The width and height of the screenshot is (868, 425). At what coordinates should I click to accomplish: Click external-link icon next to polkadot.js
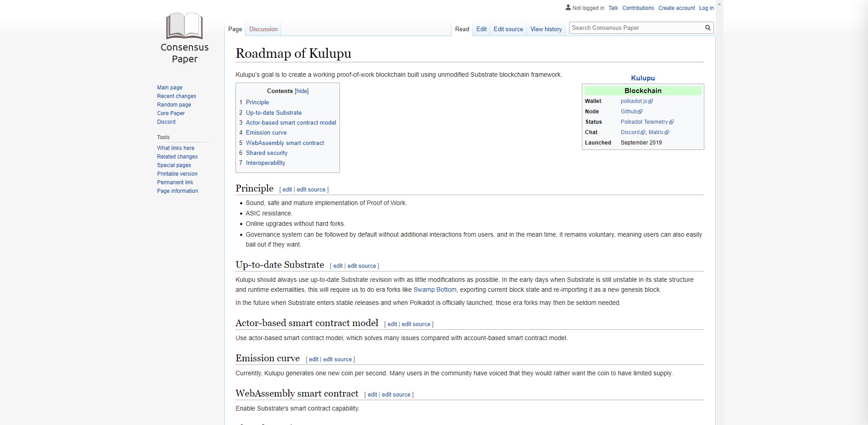coord(651,102)
